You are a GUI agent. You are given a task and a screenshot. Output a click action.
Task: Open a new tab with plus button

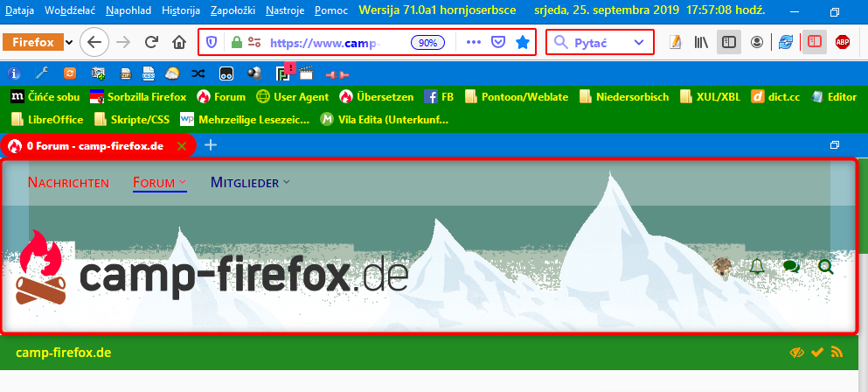point(211,145)
